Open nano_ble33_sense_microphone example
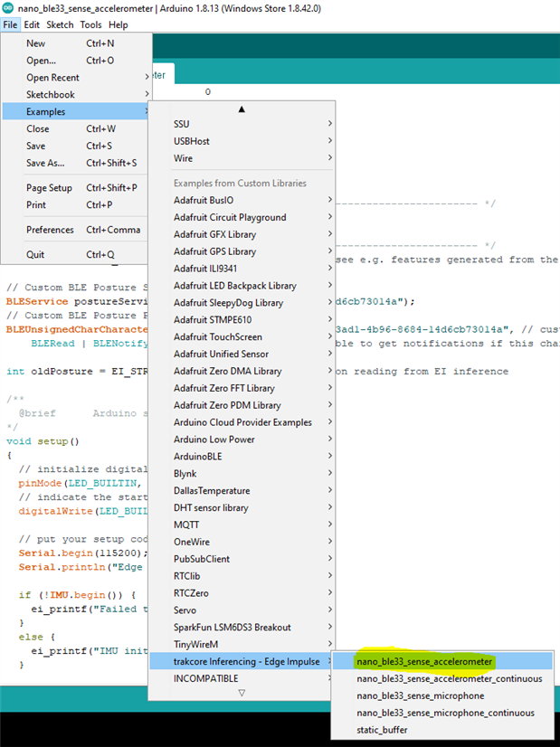 pyautogui.click(x=442, y=696)
